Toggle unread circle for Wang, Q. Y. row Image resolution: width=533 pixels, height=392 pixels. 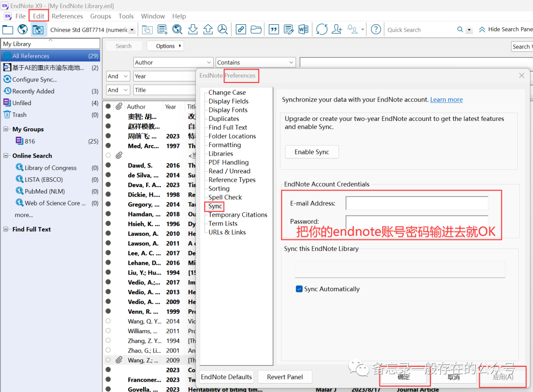(108, 320)
